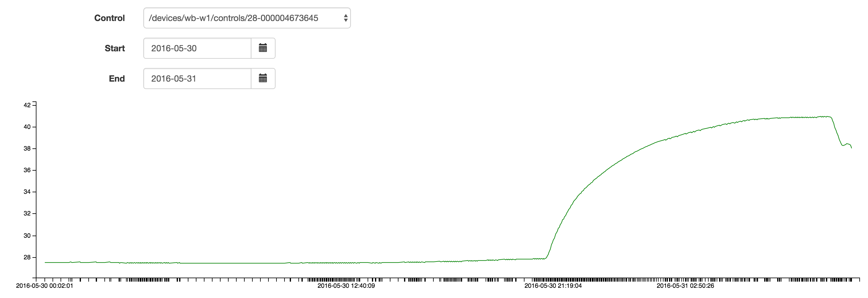Viewport: 868px width, 298px height.
Task: Open the End date calendar picker
Action: (x=263, y=79)
